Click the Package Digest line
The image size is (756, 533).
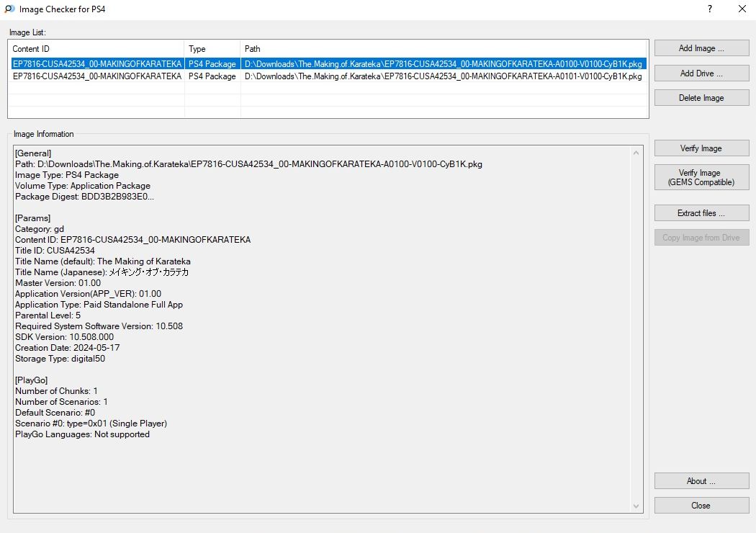(84, 197)
